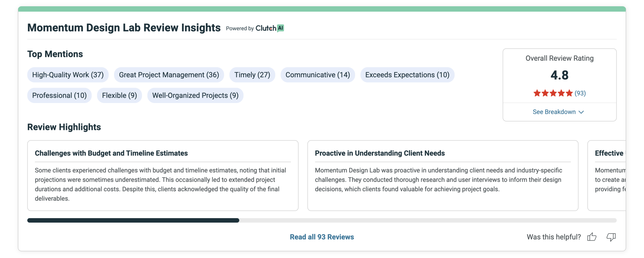
Task: Select the High-Quality Work (37) tag
Action: 68,75
